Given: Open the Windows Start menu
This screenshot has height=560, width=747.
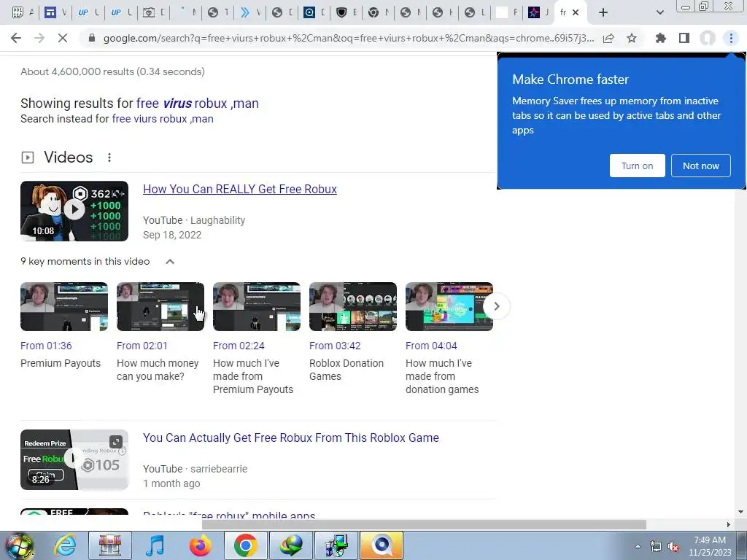Looking at the screenshot, I should (19, 545).
